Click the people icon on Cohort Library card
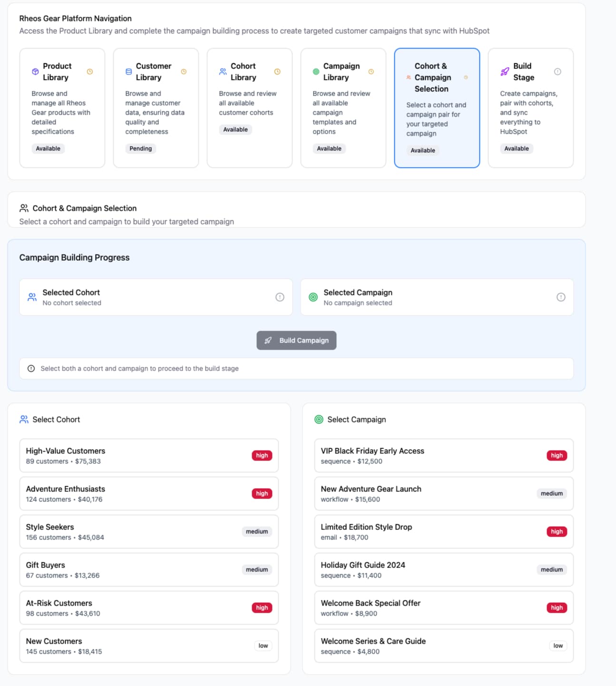The image size is (616, 686). point(222,71)
